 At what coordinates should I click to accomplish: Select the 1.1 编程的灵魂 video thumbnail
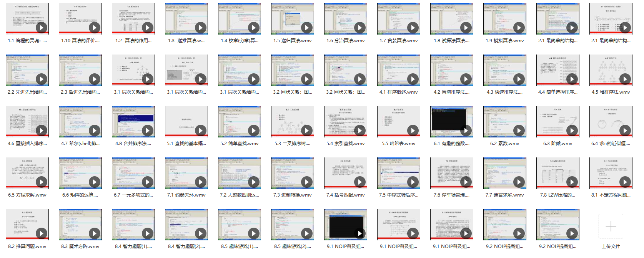[27, 18]
